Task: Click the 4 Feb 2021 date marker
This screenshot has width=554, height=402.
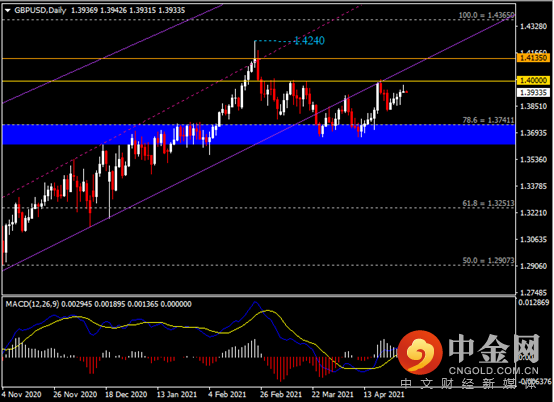Action: point(227,394)
